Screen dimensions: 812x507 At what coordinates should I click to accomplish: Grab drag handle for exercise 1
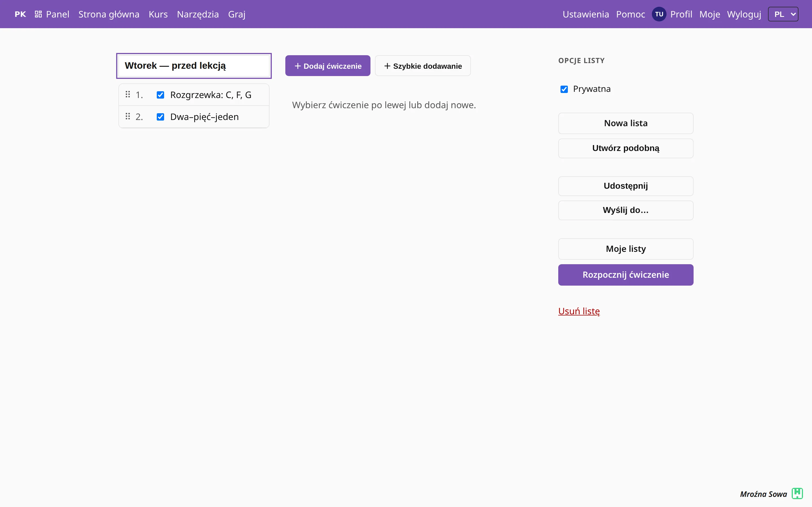pyautogui.click(x=127, y=95)
